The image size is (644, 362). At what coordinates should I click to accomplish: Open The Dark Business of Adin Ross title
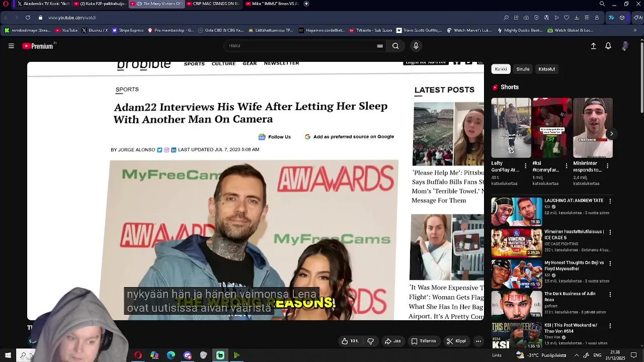pos(570,297)
